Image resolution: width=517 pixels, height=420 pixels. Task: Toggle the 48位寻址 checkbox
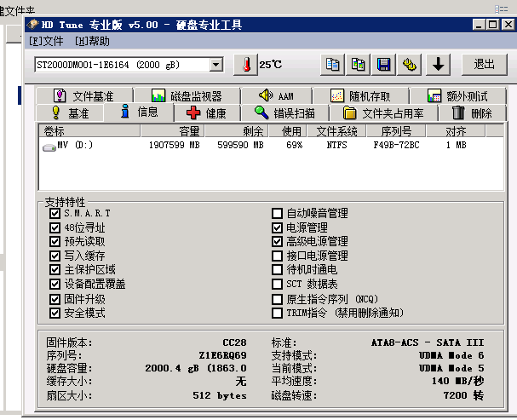tap(55, 227)
